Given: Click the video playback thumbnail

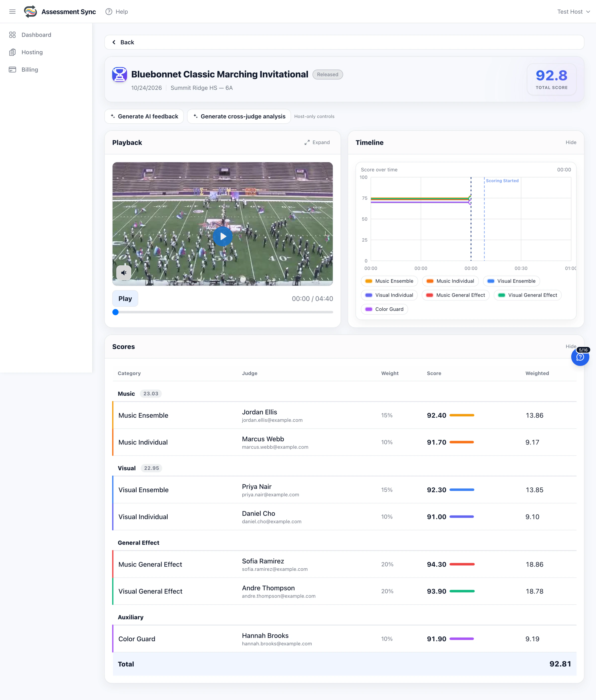Looking at the screenshot, I should coord(223,224).
